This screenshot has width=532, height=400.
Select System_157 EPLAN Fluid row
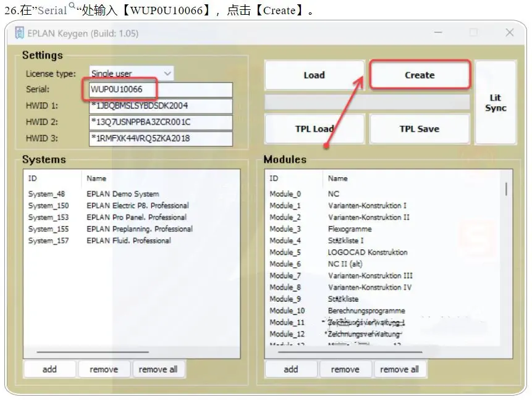pos(132,241)
